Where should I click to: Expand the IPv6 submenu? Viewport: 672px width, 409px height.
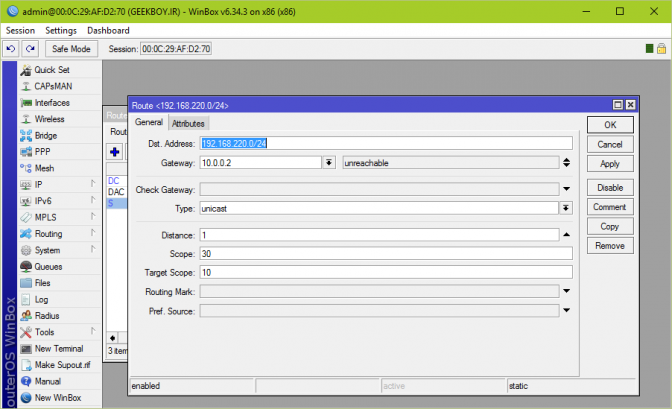point(93,200)
